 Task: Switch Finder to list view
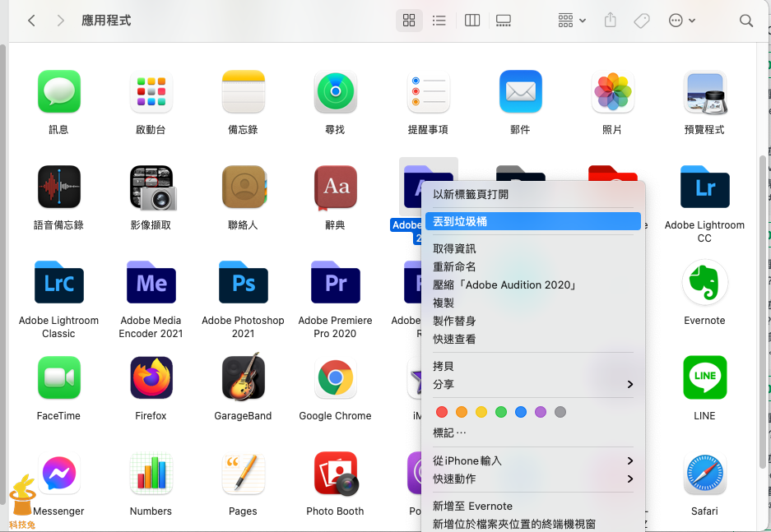coord(439,20)
